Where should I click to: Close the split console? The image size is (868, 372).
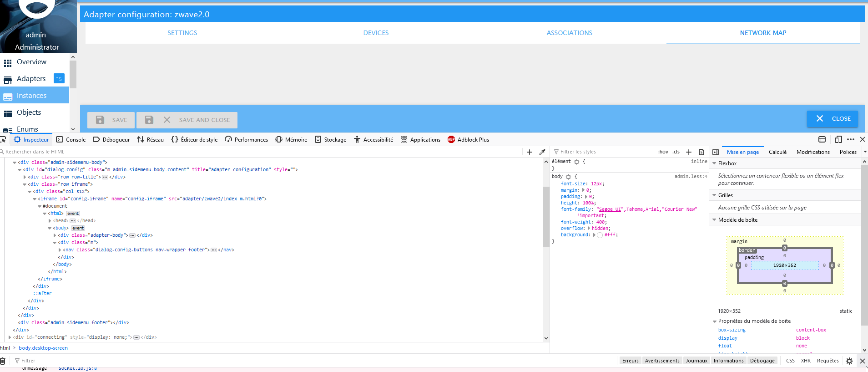coord(862,361)
